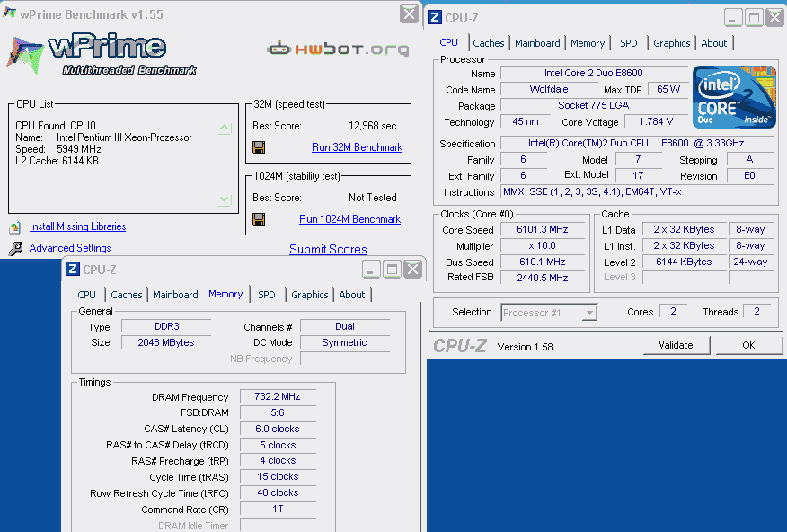Click the Channels # value Dual
The image size is (787, 532).
pyautogui.click(x=345, y=326)
